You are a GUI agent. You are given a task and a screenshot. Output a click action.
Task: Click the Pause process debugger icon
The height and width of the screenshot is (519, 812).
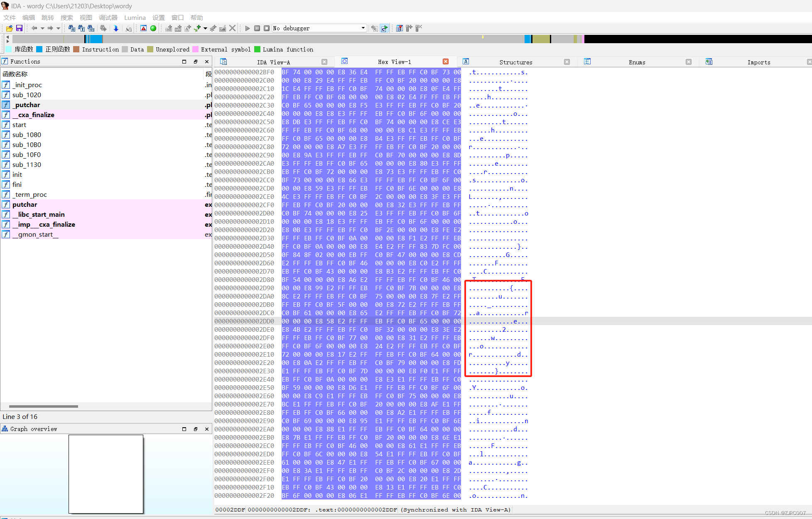pos(257,28)
